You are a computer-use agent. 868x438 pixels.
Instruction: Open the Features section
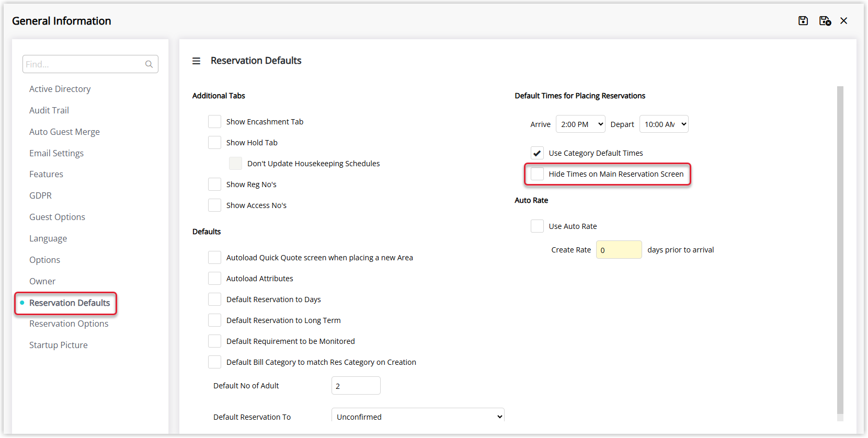(46, 174)
